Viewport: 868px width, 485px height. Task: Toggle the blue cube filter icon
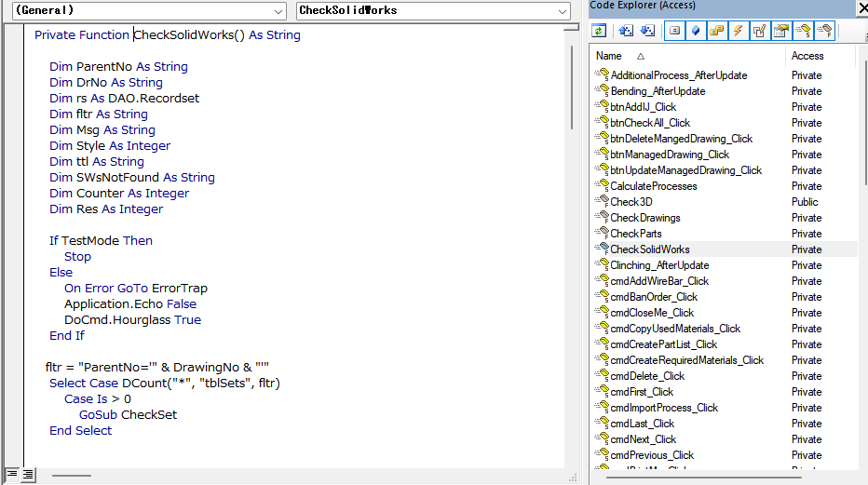(696, 31)
